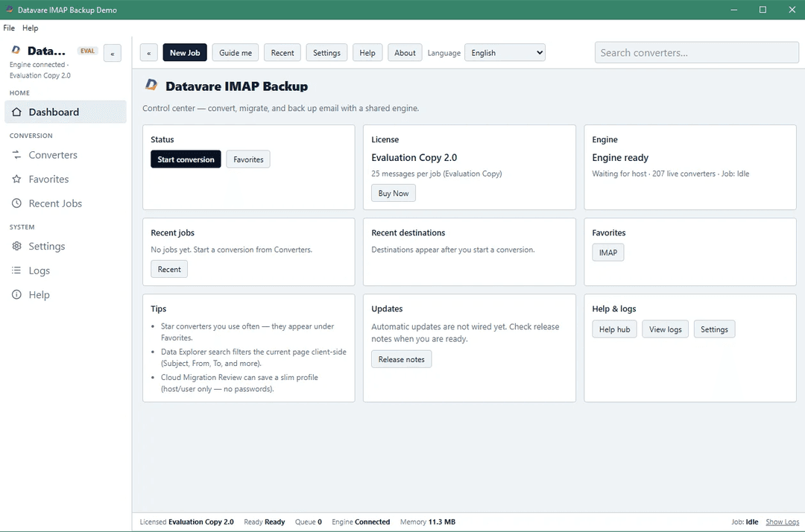Click the Recent Jobs clock icon
This screenshot has width=805, height=532.
point(16,203)
